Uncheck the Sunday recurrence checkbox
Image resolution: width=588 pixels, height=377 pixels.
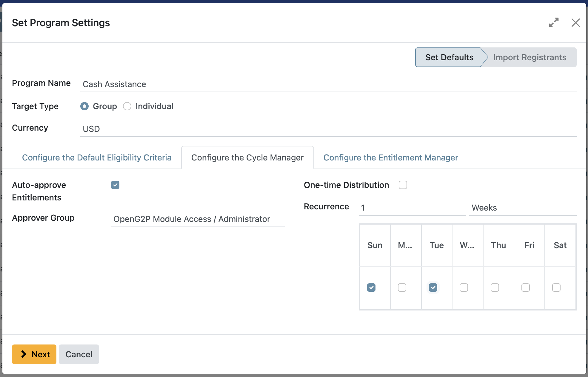371,288
